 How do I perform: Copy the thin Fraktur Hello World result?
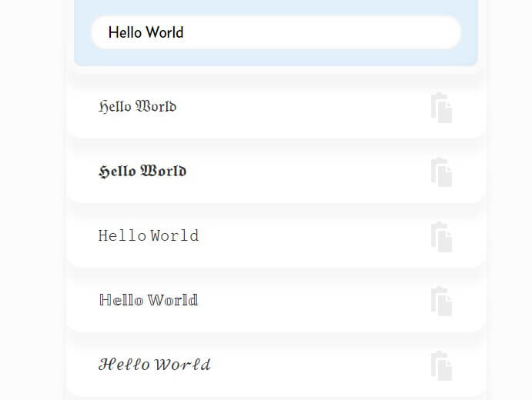pos(441,108)
